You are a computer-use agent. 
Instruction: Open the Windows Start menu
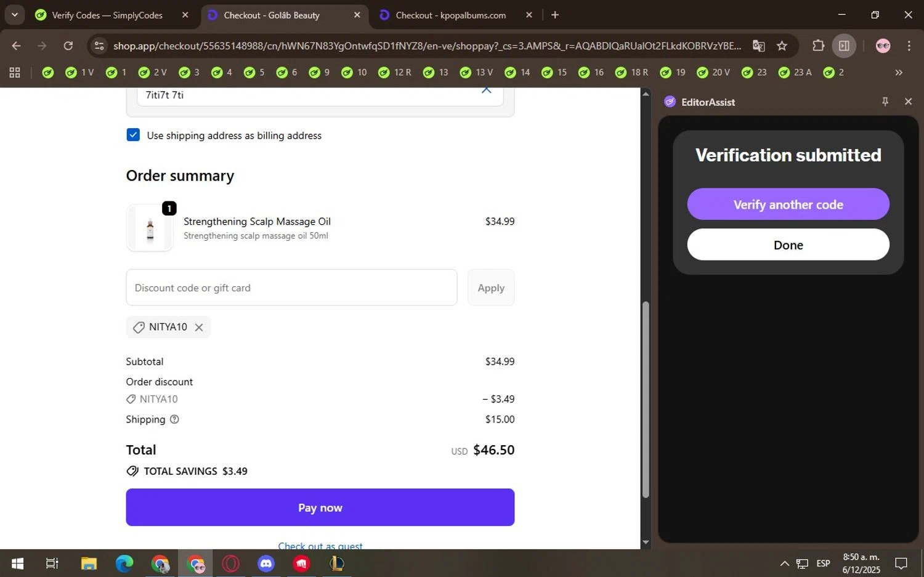pyautogui.click(x=17, y=563)
